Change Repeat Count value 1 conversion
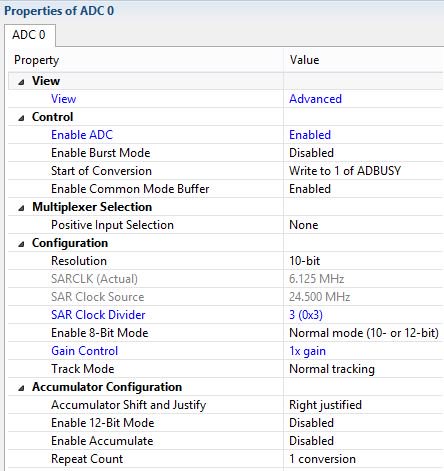 click(322, 459)
